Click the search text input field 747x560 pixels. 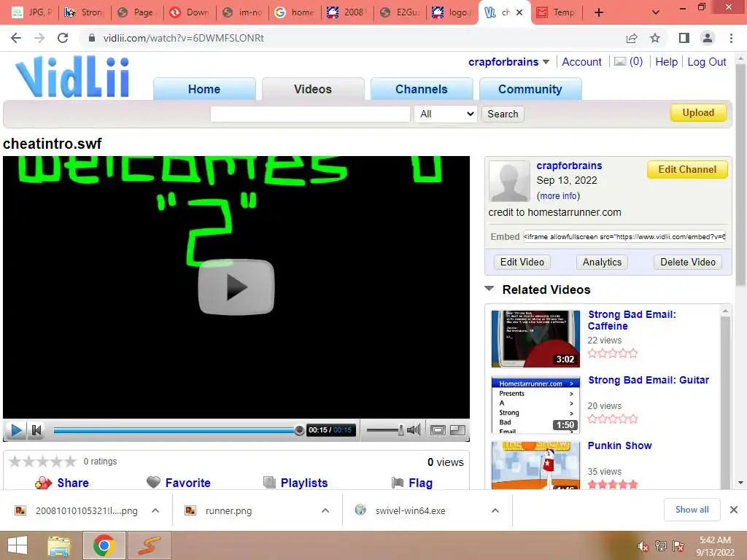pos(310,114)
